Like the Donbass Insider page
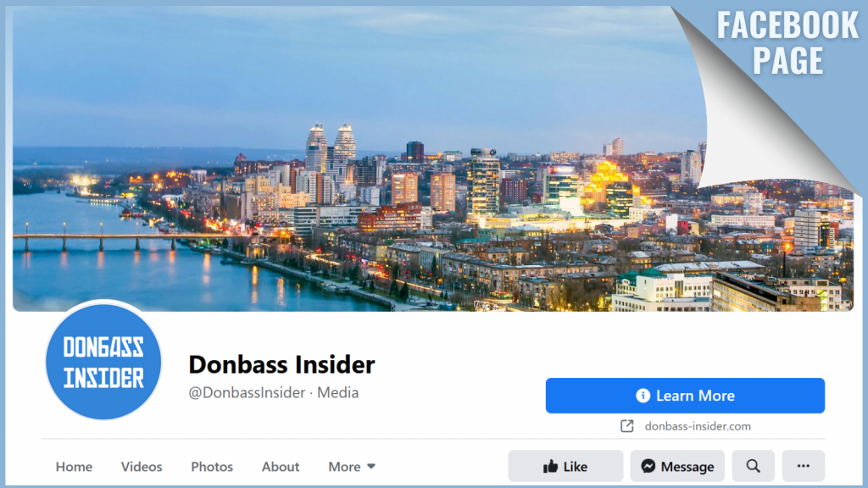Screen dimensions: 868x488 pyautogui.click(x=565, y=466)
